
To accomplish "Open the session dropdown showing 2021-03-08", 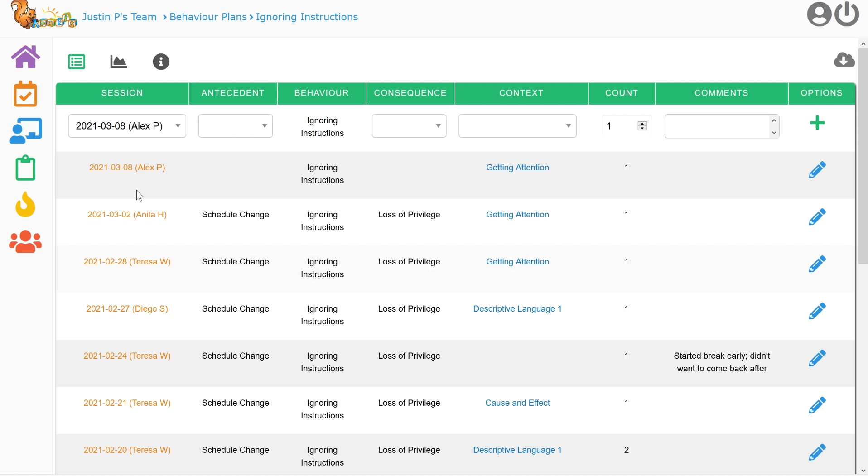I will [x=127, y=126].
